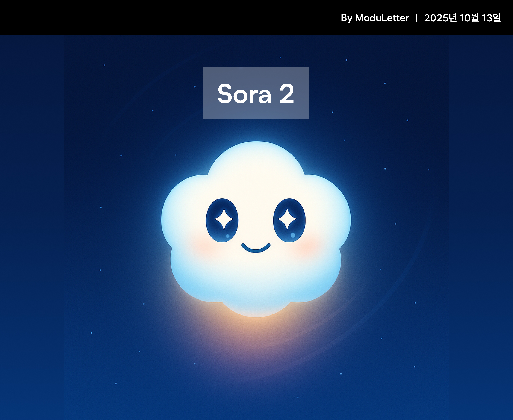Click the vertical separator in header

coord(416,18)
